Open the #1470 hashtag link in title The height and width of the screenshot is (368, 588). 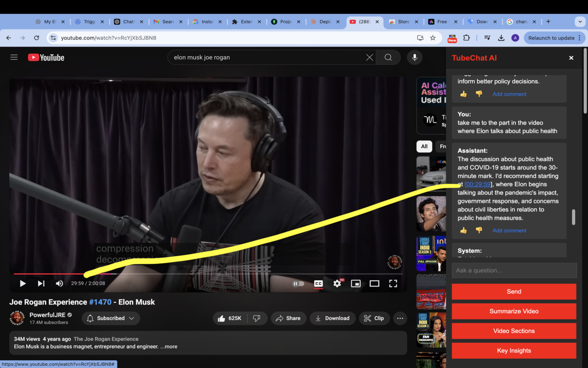point(100,302)
